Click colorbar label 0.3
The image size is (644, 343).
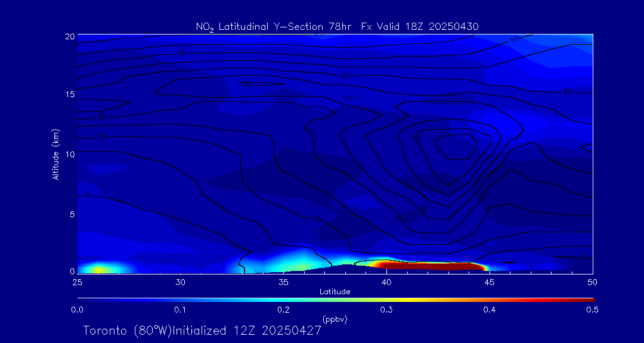(x=386, y=310)
